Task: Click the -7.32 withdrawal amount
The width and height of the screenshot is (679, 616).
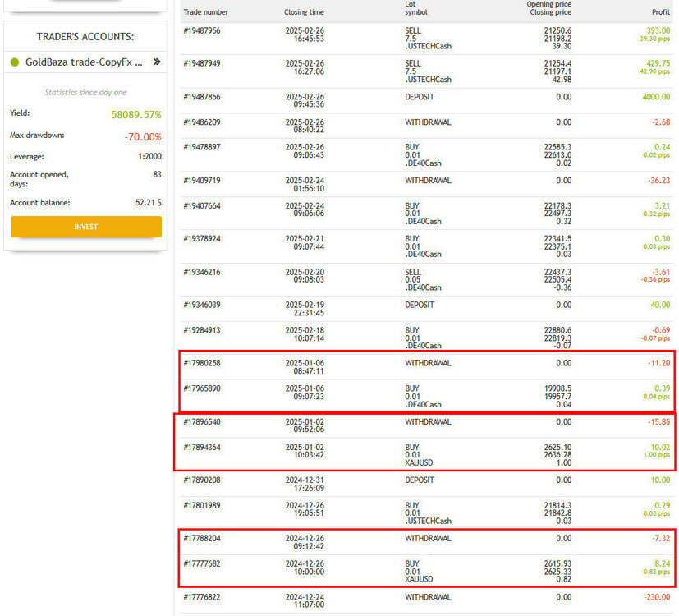Action: click(x=661, y=539)
